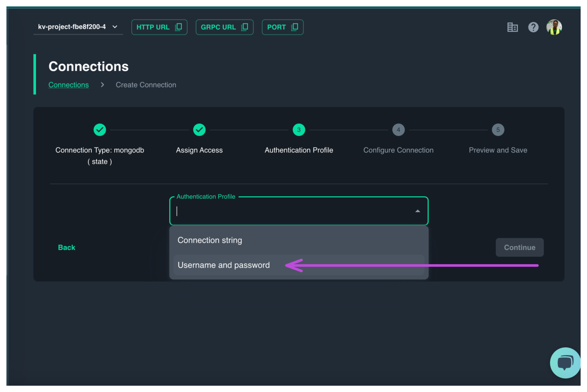Click the completed Connection Type step checkmark
Screen dimensions: 587x392
coord(100,130)
